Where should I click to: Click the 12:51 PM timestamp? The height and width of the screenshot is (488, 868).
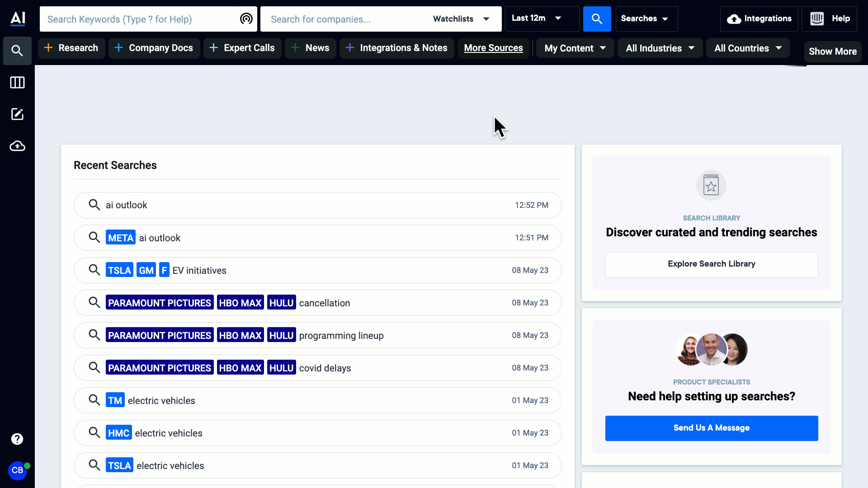point(531,238)
